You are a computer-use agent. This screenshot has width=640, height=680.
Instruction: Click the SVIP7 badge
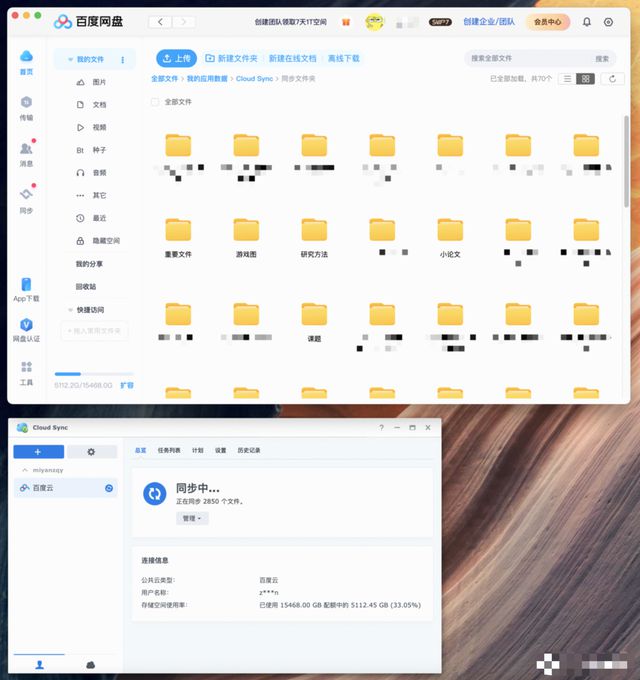click(440, 22)
